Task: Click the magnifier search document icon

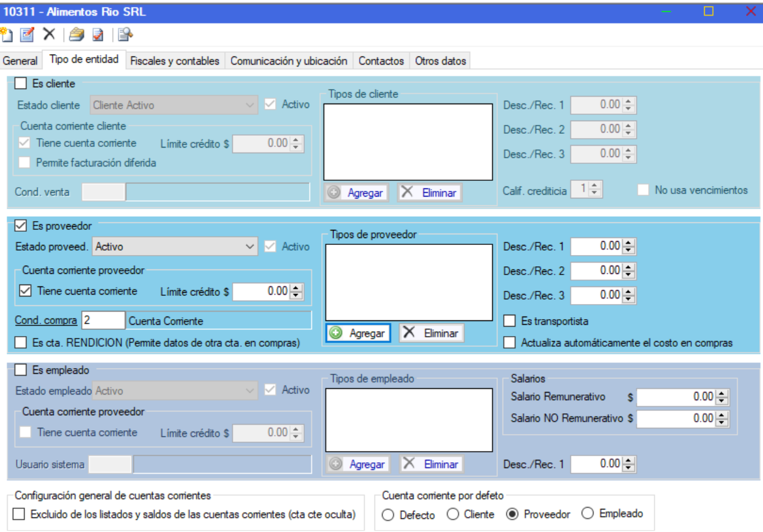Action: click(x=126, y=35)
